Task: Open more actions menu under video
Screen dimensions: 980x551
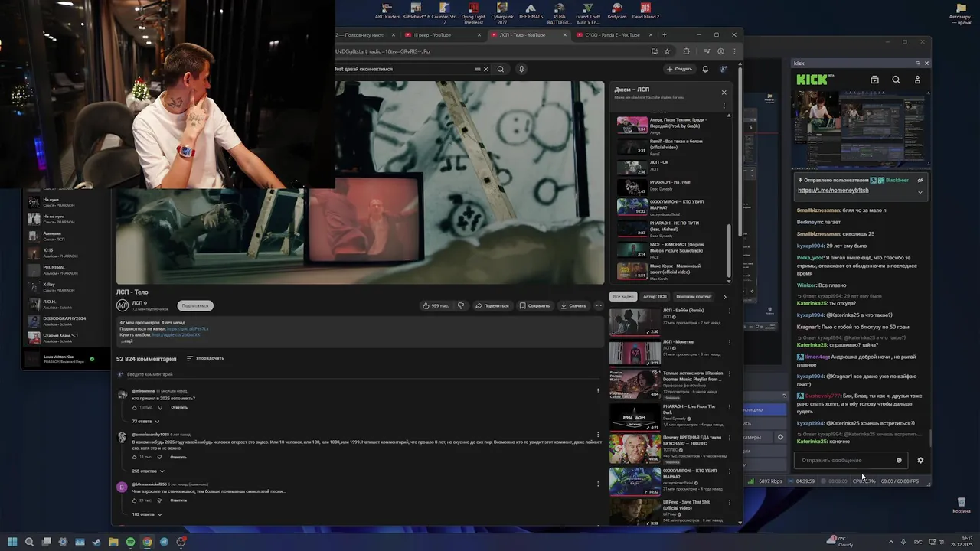Action: (599, 305)
